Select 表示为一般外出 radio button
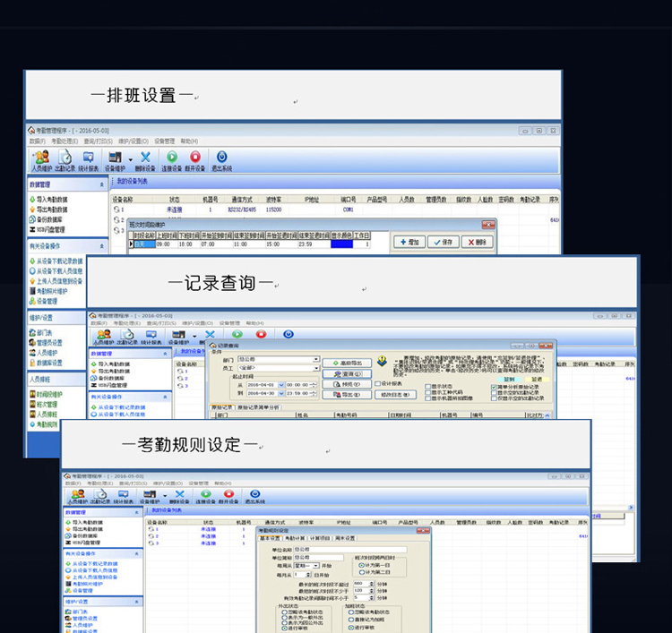This screenshot has height=633, width=672. (284, 618)
